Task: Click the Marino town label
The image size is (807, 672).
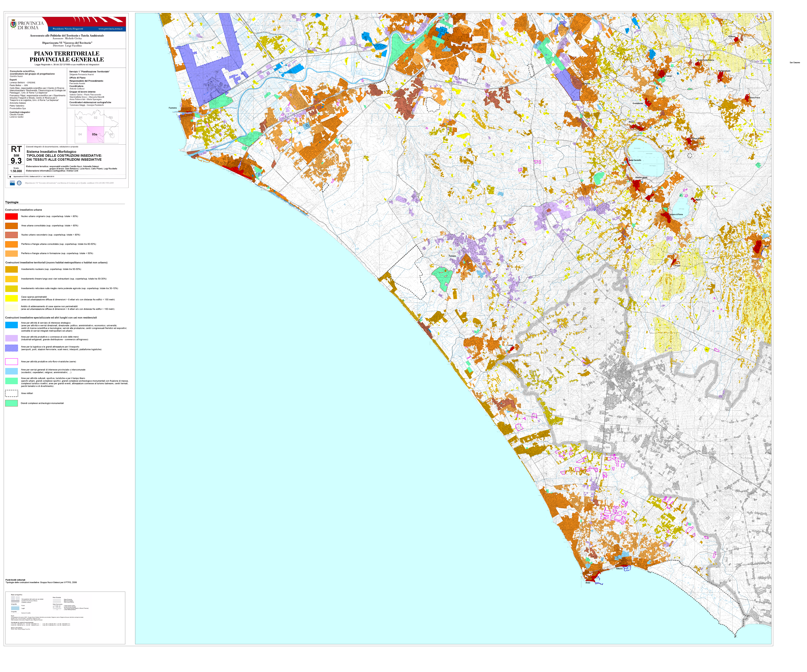Action: (632, 122)
